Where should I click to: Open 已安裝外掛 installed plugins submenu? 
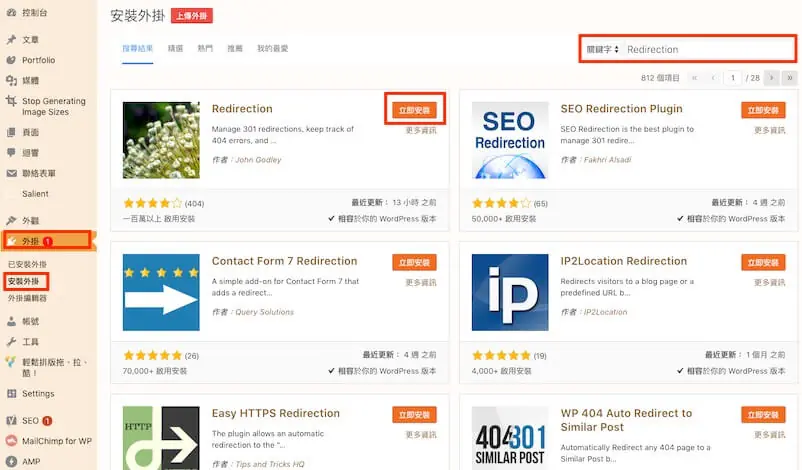coord(27,264)
